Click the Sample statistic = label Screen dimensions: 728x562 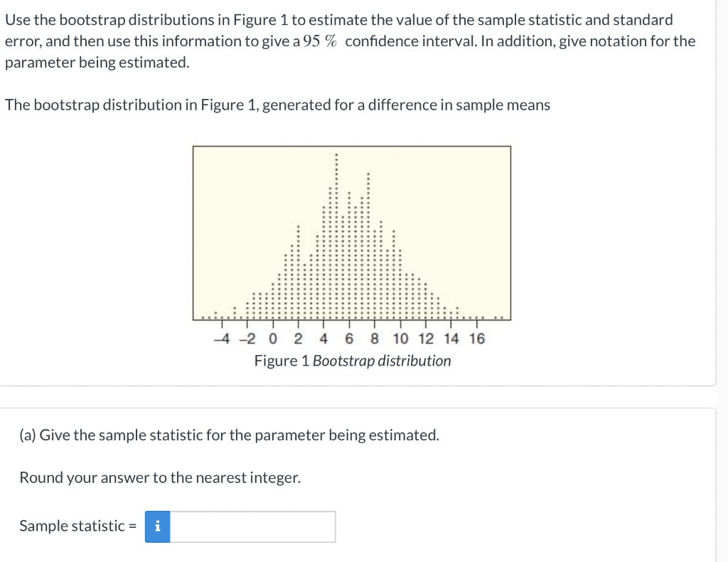point(78,526)
